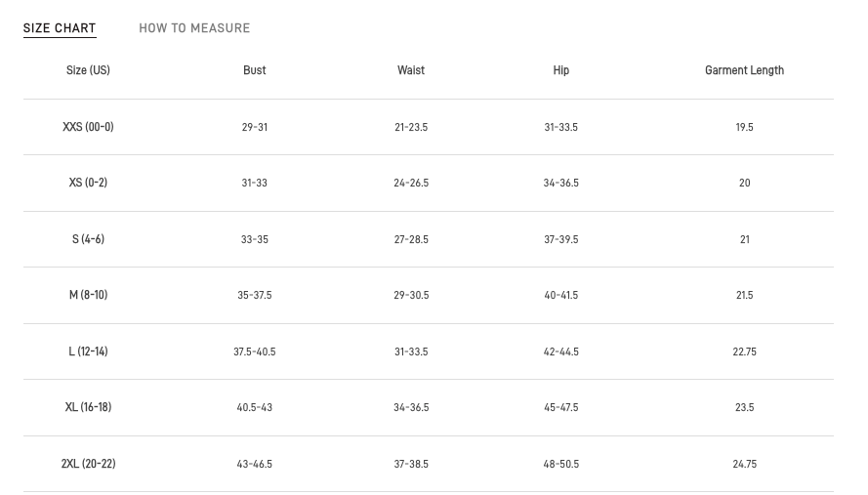Select the M (8-10) size label

pyautogui.click(x=88, y=295)
